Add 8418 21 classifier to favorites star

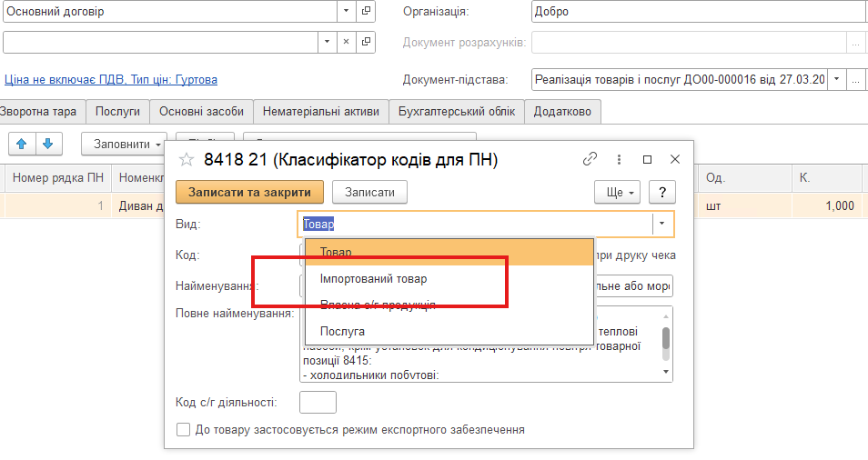coord(187,160)
